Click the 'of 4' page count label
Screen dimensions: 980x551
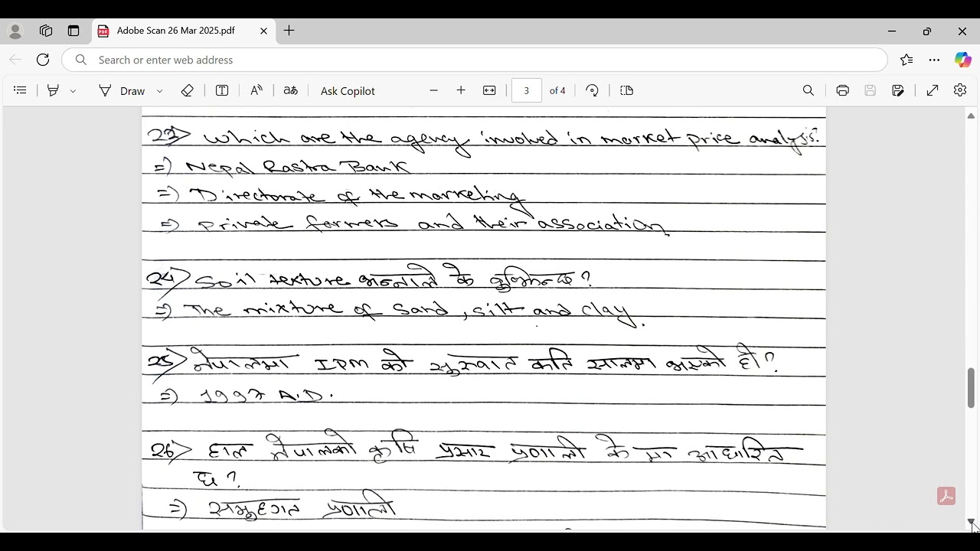tap(557, 90)
